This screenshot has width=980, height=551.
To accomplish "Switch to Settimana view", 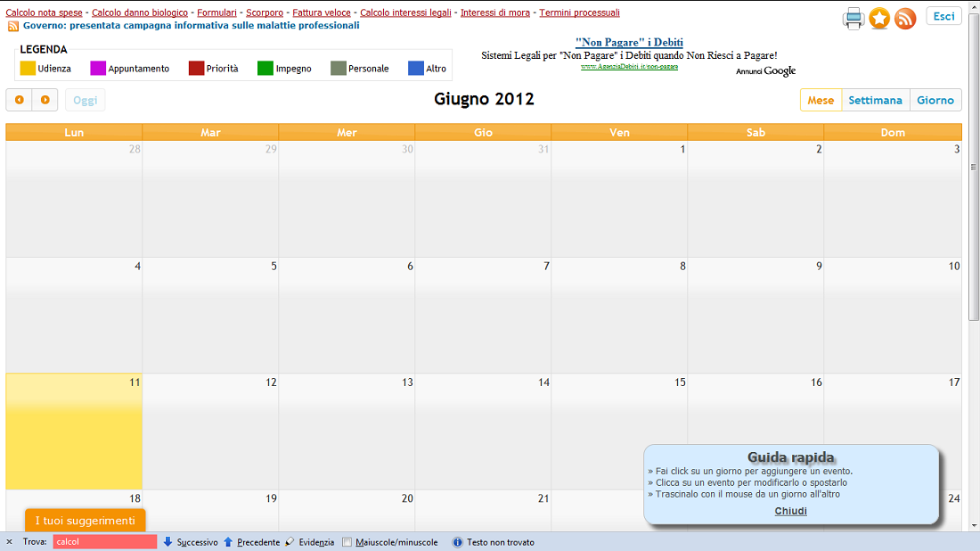I will 875,100.
